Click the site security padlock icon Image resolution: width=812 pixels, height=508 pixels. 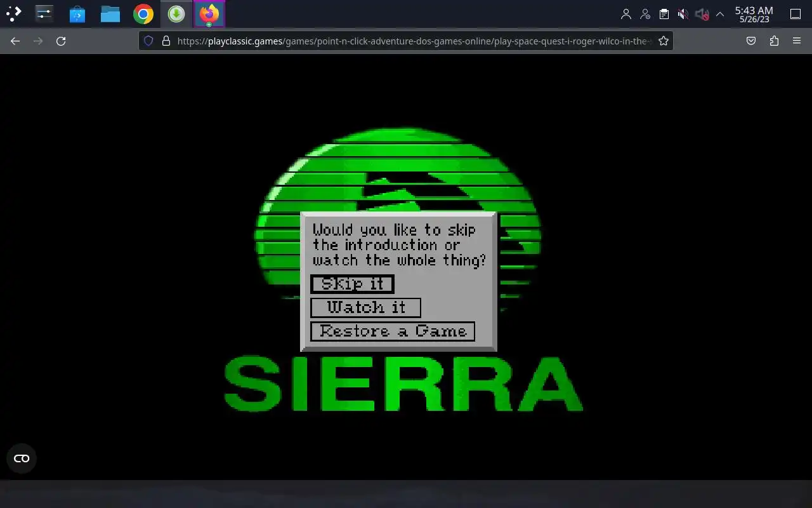(x=166, y=41)
